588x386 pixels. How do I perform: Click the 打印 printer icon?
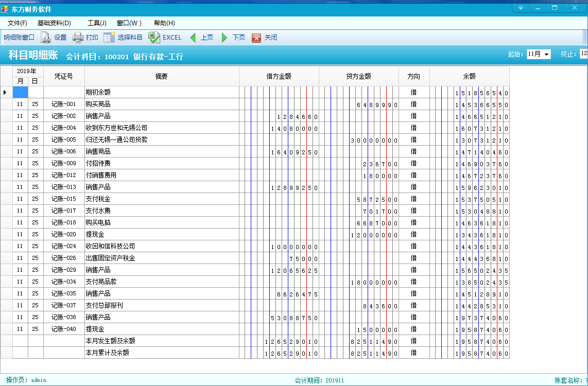[x=78, y=38]
